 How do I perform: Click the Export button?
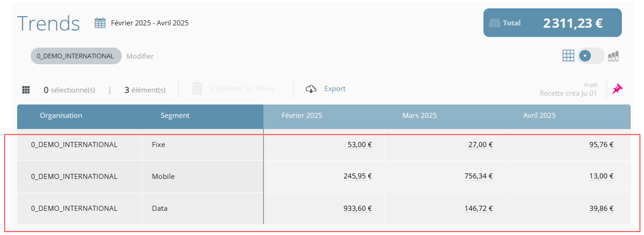(x=334, y=89)
